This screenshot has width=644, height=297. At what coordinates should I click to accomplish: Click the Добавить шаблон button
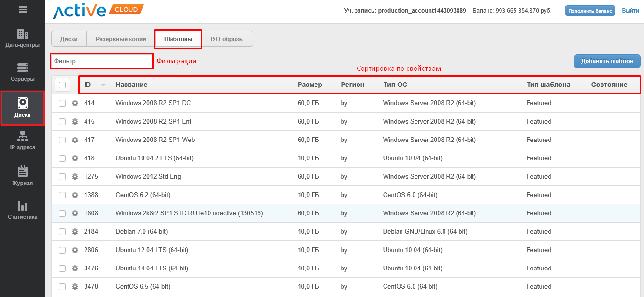(607, 61)
